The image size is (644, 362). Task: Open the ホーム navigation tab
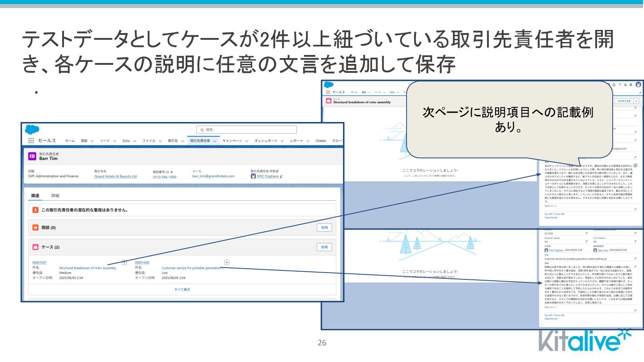pos(70,141)
